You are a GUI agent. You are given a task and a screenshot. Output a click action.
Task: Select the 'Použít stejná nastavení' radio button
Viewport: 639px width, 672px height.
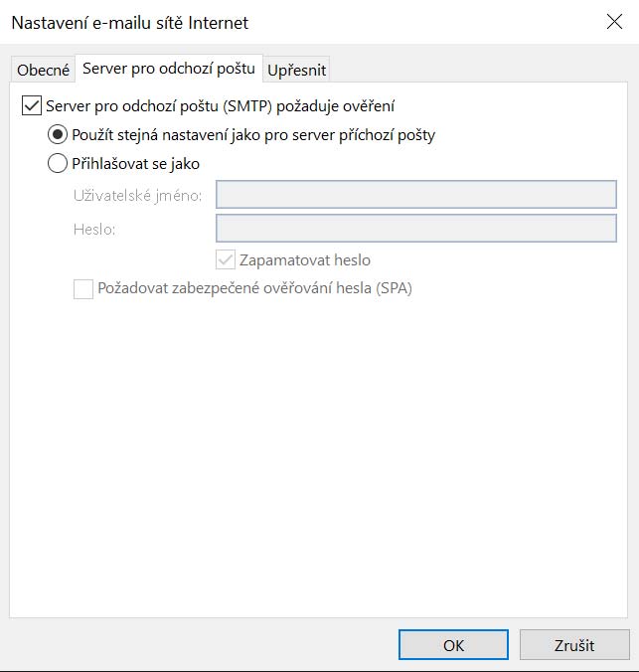[x=58, y=134]
